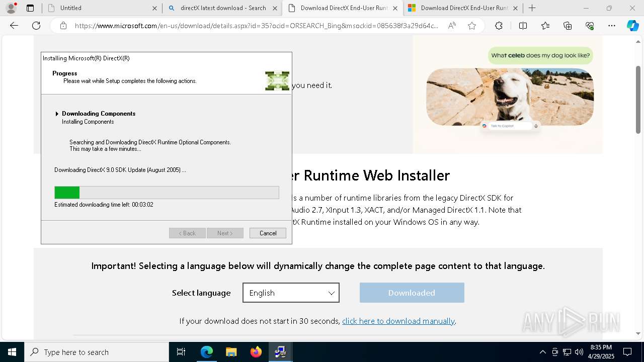Open File Explorer from taskbar
Screen dimensions: 644x362
[231, 352]
